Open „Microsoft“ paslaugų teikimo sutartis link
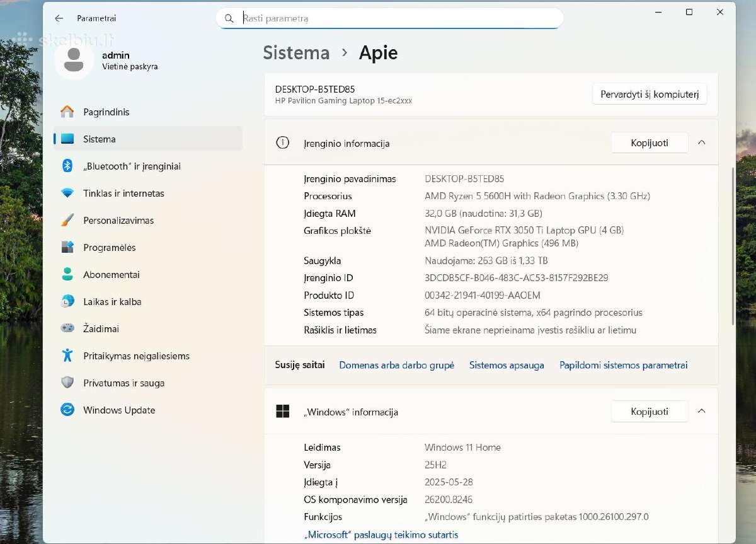This screenshot has width=756, height=544. pos(381,535)
